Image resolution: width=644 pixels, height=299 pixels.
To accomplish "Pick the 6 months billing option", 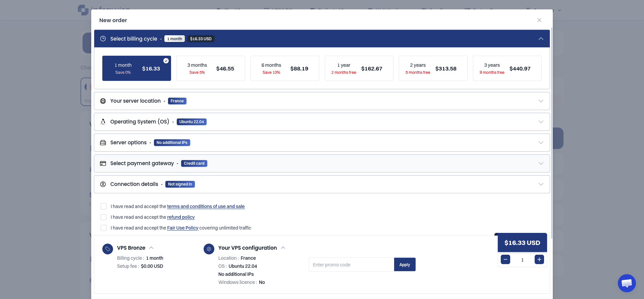I will [x=285, y=68].
